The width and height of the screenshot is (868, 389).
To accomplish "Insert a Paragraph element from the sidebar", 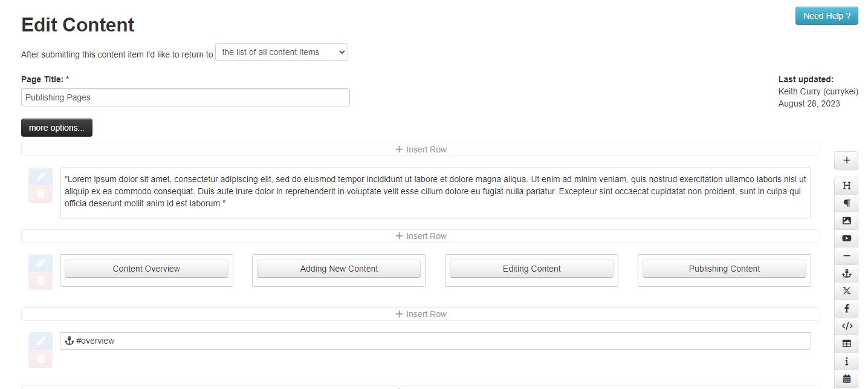I will click(x=846, y=203).
